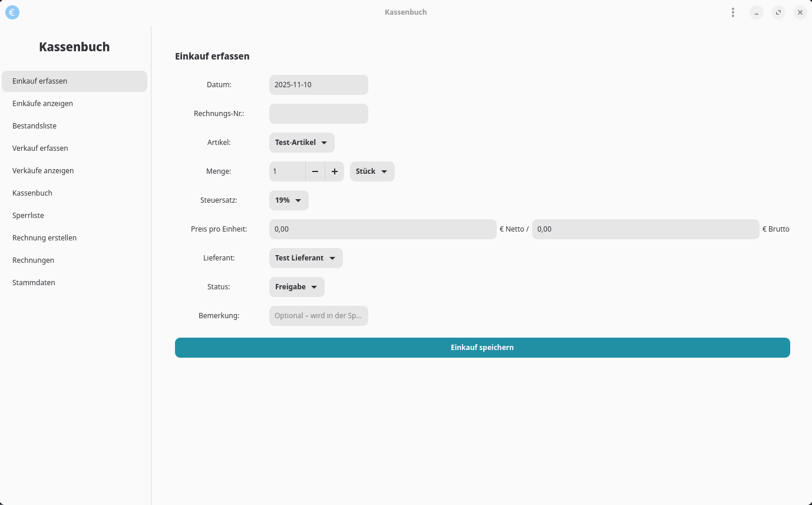Click into the Bemerkung text field
The width and height of the screenshot is (812, 505).
[x=318, y=316]
